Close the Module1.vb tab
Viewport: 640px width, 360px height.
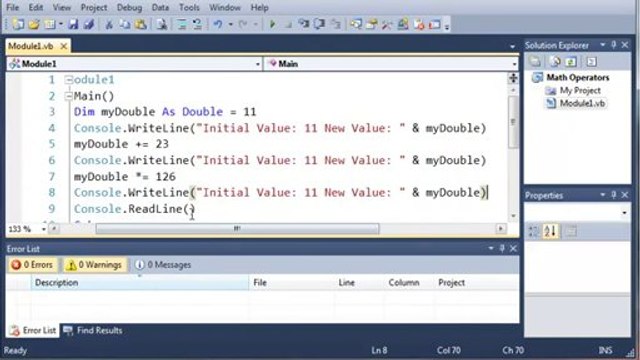(x=64, y=46)
